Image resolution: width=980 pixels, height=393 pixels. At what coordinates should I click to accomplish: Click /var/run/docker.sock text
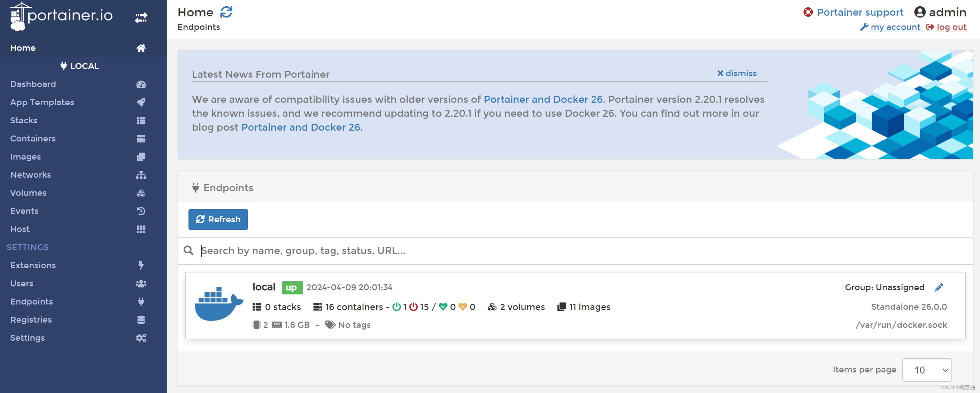[x=901, y=325]
